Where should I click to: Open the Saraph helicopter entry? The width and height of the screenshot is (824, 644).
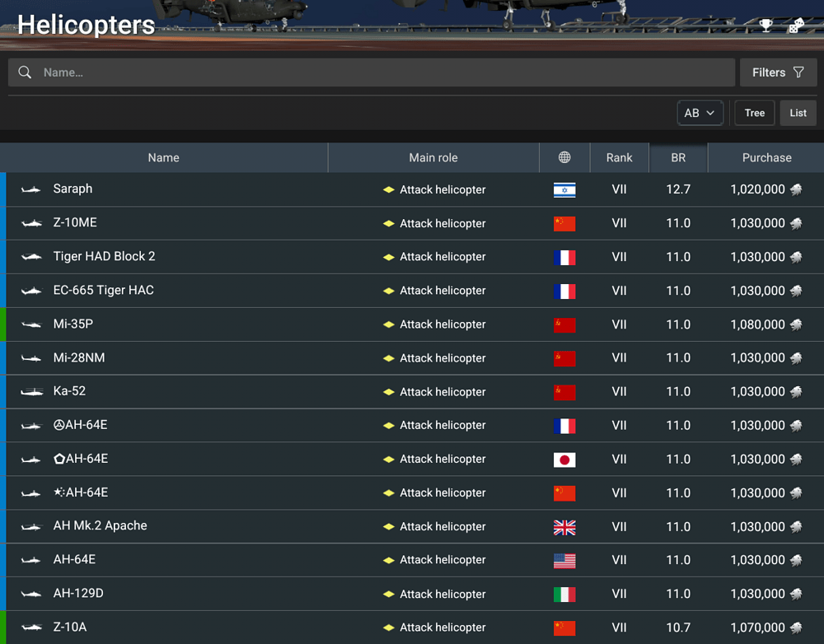[x=412, y=189]
